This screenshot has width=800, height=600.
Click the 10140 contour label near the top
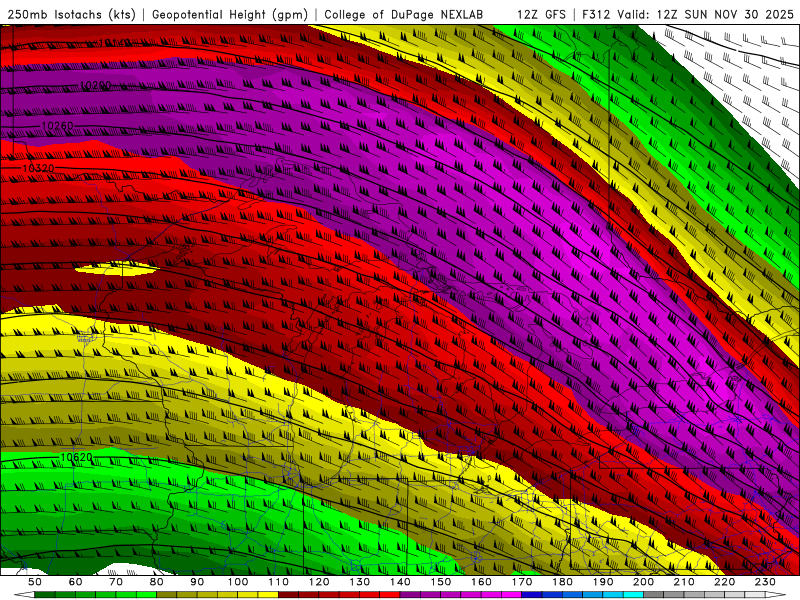click(114, 43)
